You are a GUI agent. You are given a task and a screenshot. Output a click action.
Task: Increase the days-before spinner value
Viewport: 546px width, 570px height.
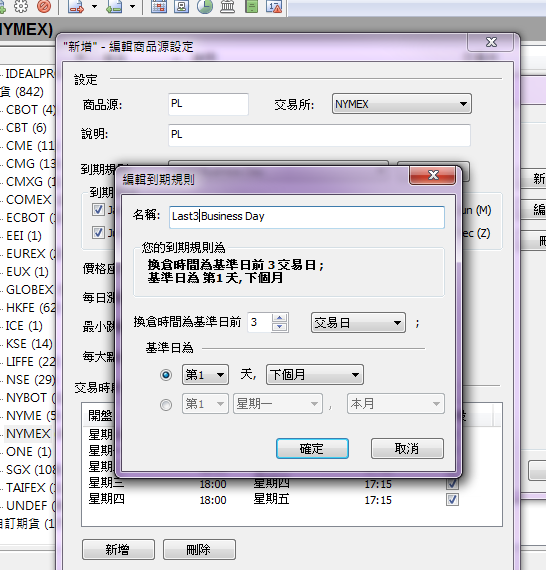pos(280,318)
